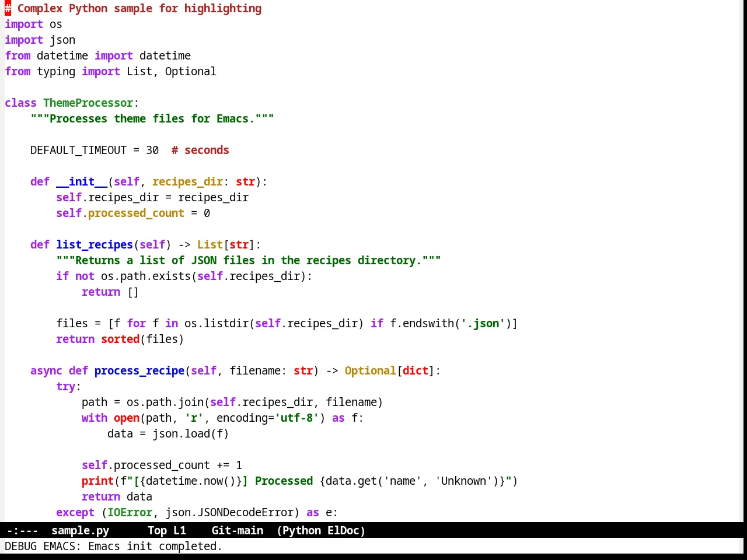This screenshot has height=560, width=747.
Task: Click 'json.JSONDecodeError' in except clause
Action: 229,512
